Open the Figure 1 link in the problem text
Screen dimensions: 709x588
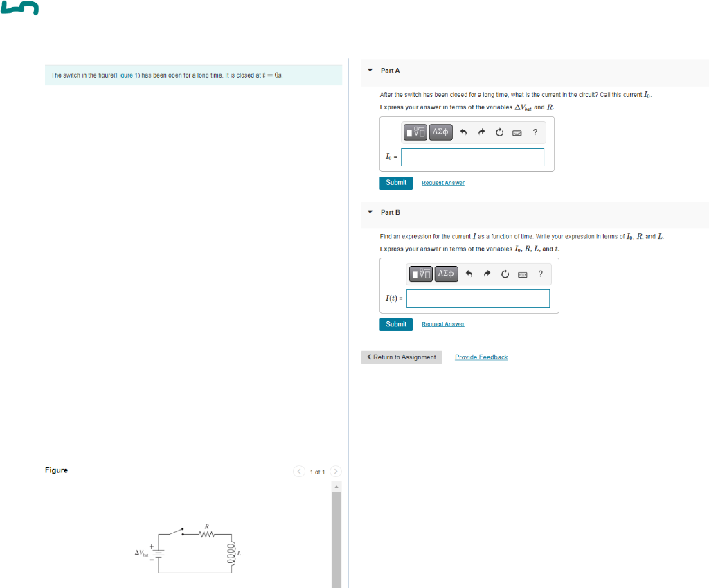(127, 75)
